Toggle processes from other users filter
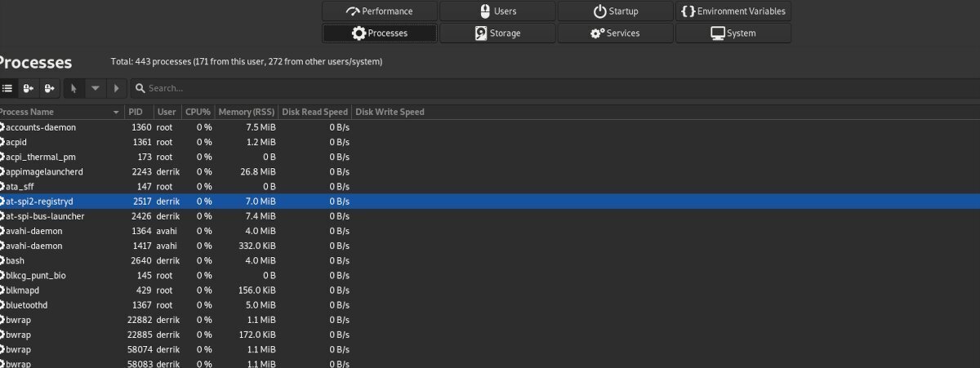 coord(50,88)
